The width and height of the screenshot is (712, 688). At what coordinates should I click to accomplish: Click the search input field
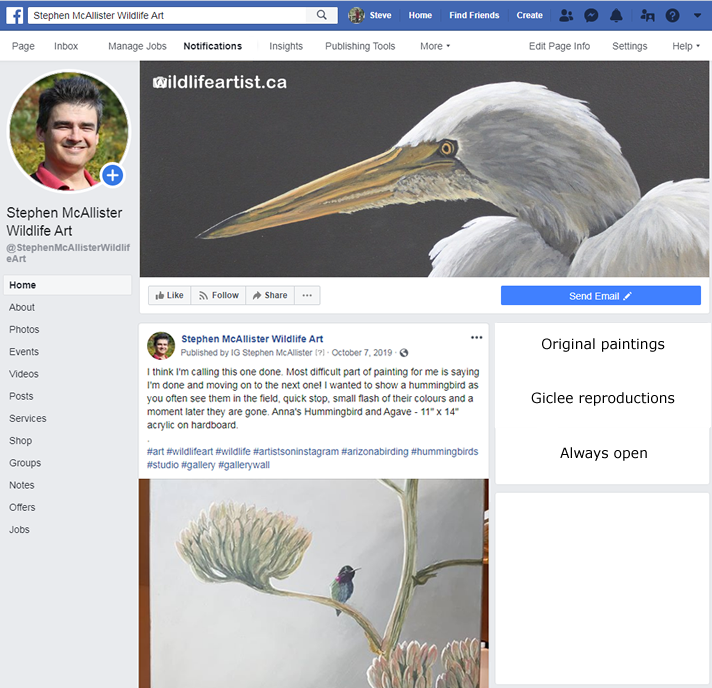coord(170,15)
